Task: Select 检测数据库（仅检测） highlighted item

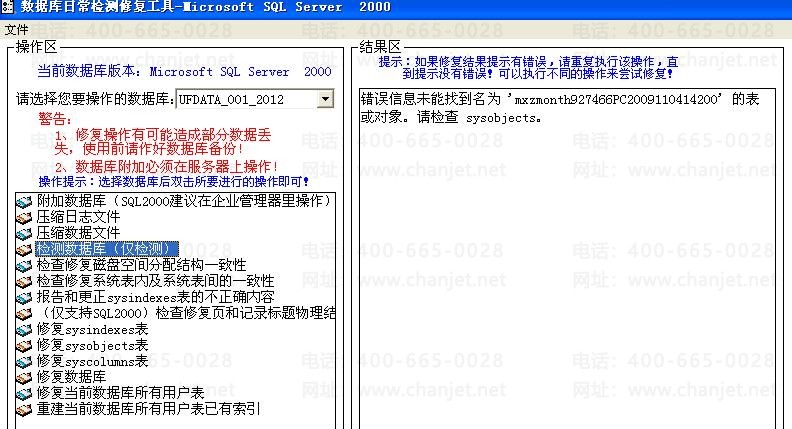Action: pyautogui.click(x=107, y=249)
